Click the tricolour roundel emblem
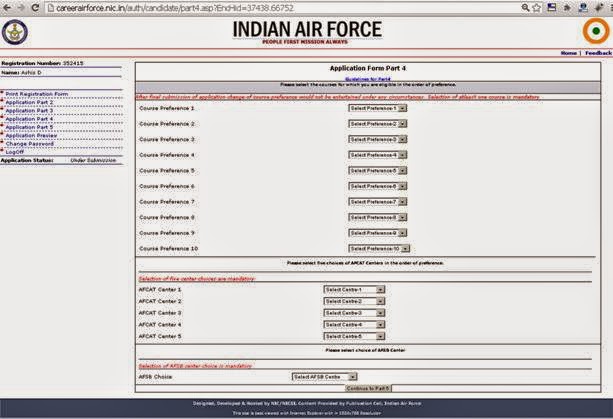 596,31
